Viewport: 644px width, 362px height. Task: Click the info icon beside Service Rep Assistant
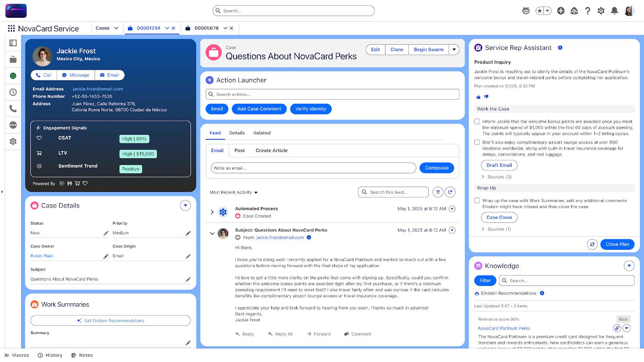560,47
